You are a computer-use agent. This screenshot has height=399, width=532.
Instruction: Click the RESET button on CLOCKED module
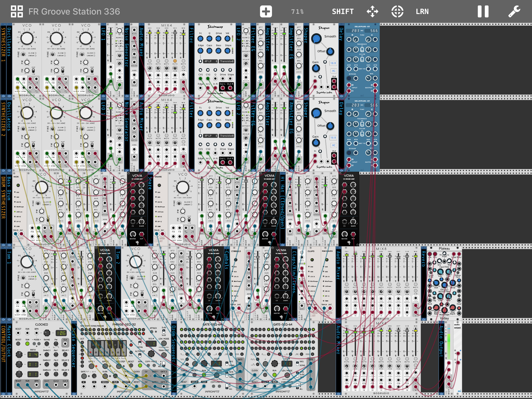pyautogui.click(x=18, y=343)
